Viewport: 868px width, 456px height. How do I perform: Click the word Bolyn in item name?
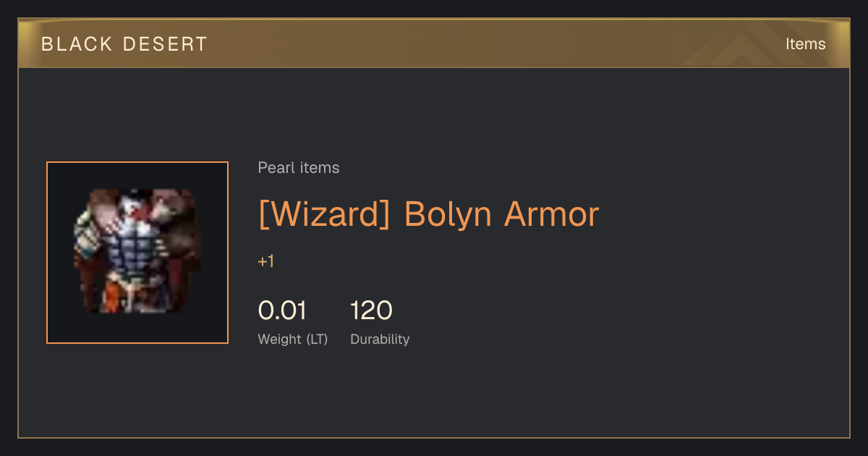click(x=448, y=215)
